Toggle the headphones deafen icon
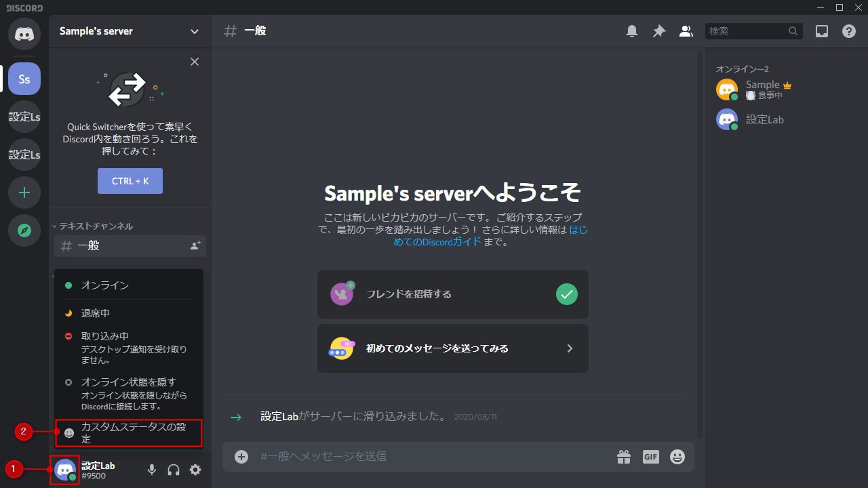Viewport: 868px width, 488px height. click(174, 470)
